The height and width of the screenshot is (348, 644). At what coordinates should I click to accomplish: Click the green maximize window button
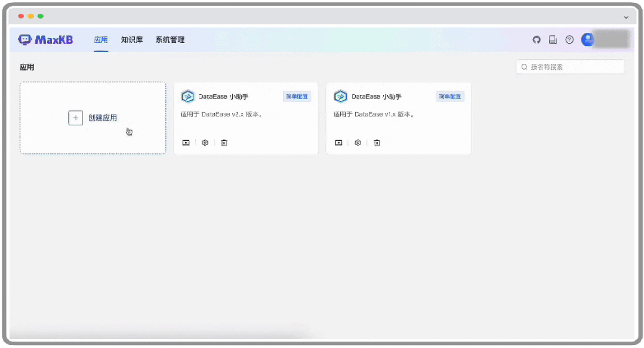40,17
